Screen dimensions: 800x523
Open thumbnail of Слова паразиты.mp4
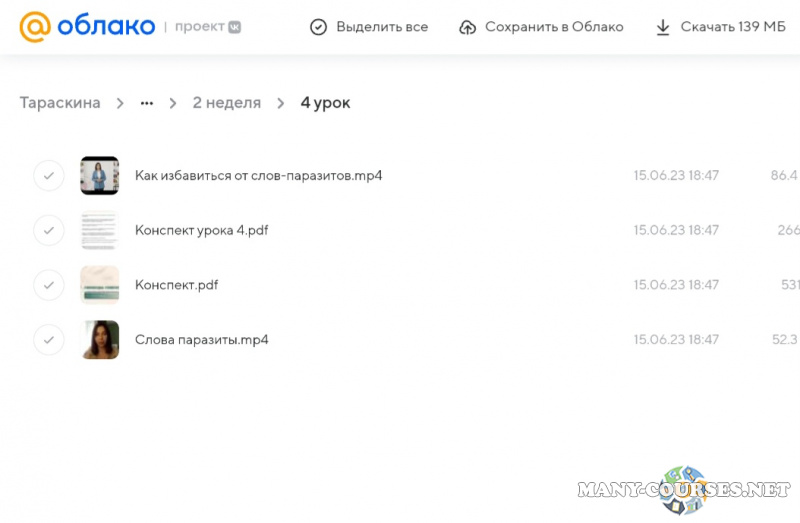pyautogui.click(x=100, y=340)
